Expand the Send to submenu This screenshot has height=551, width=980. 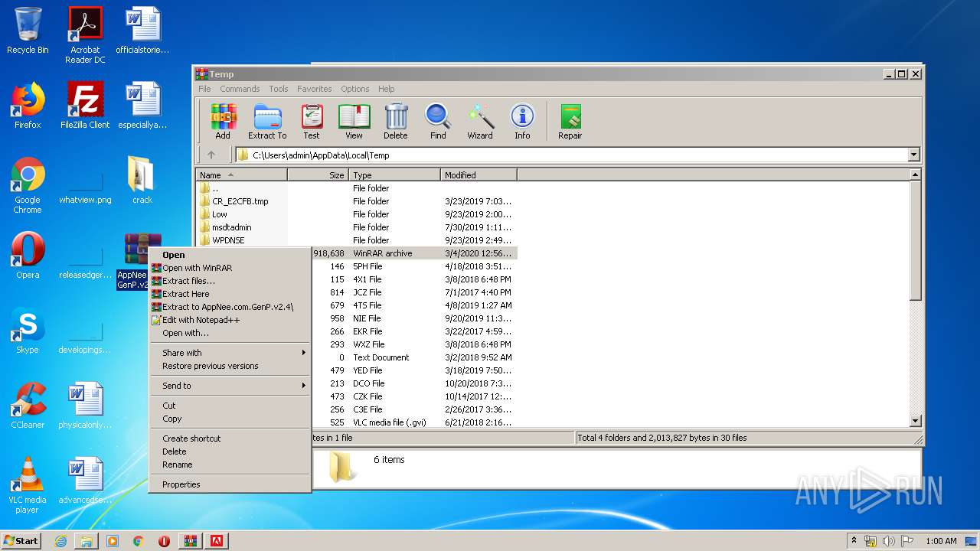pos(230,386)
